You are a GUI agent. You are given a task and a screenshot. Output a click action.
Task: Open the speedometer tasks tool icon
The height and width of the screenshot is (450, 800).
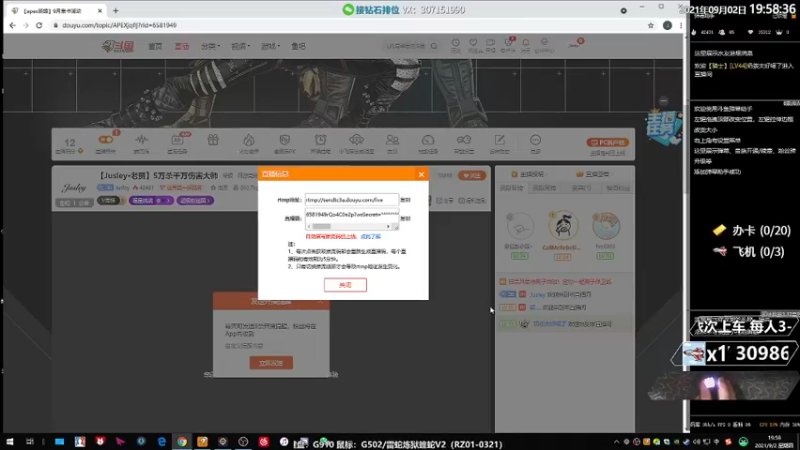click(x=428, y=140)
